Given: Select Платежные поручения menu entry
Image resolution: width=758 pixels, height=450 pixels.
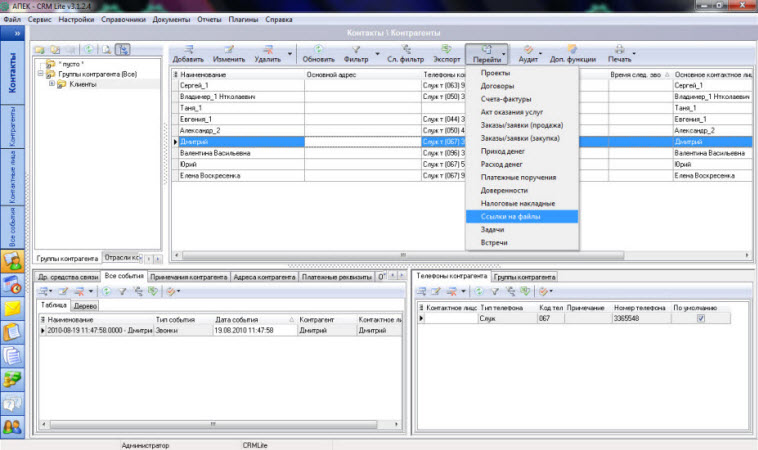Looking at the screenshot, I should (522, 177).
